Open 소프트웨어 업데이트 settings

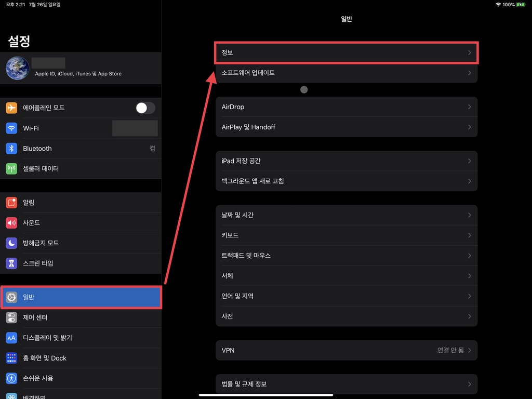tap(347, 73)
